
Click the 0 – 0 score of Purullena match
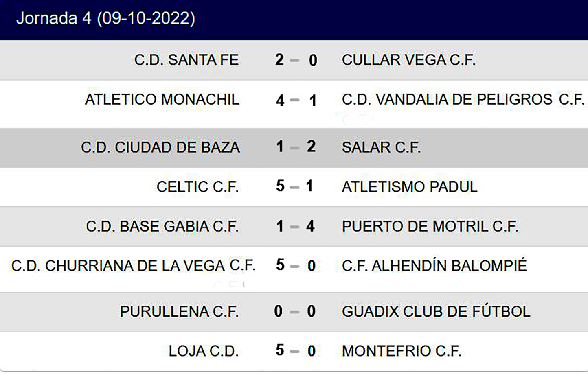coord(295,312)
